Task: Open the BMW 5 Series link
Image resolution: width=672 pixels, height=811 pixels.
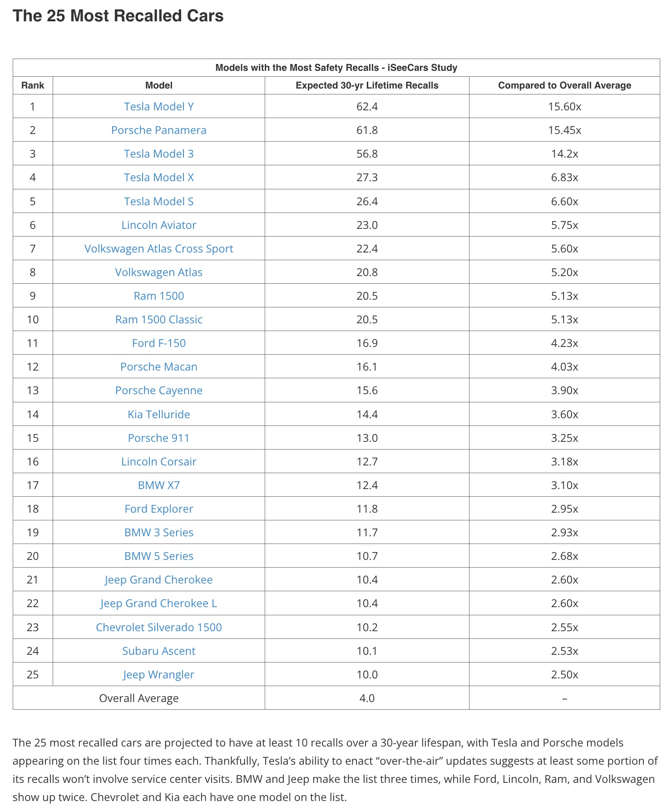Action: click(x=159, y=556)
